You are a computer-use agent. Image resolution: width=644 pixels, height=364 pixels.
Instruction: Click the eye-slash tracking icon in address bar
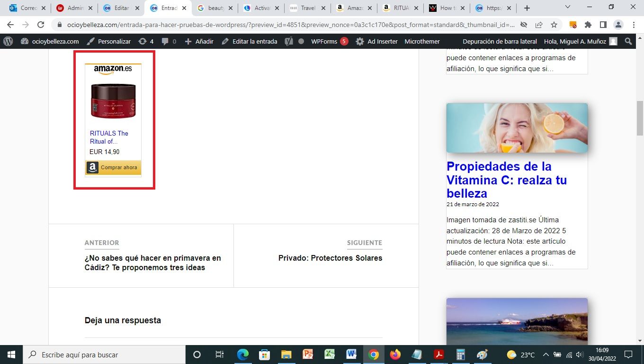click(x=523, y=25)
